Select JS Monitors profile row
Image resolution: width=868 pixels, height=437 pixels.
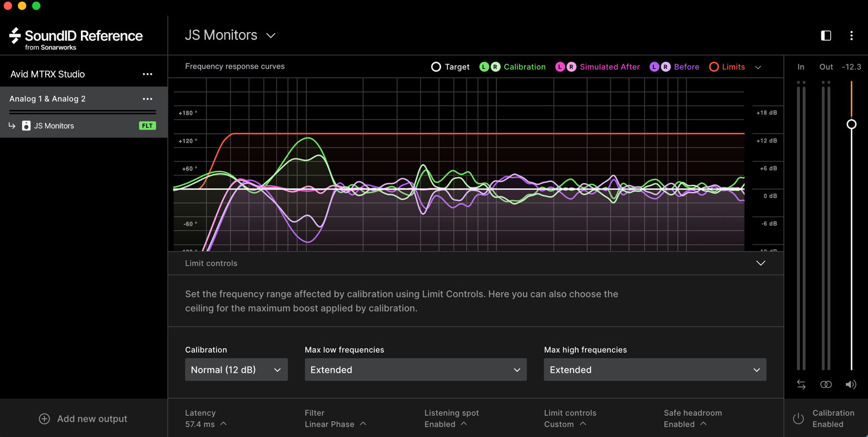(x=84, y=126)
